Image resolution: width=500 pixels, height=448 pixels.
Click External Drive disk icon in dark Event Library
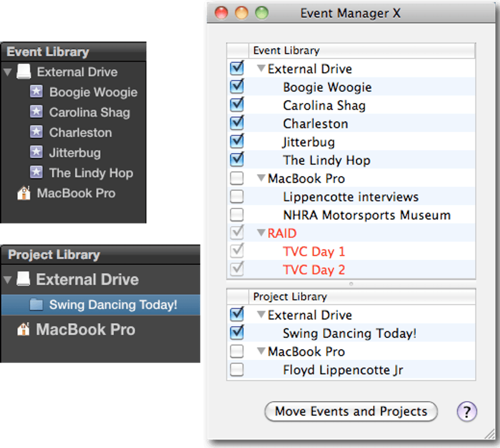[23, 71]
